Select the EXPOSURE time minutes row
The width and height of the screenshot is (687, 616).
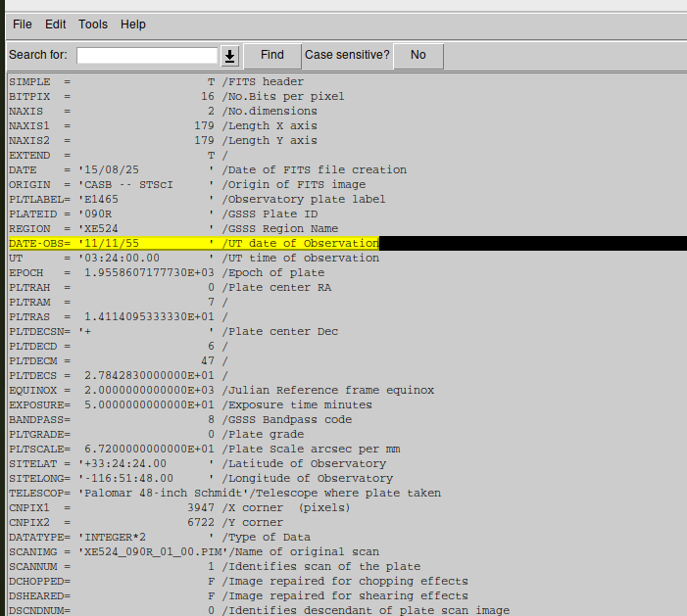point(190,404)
